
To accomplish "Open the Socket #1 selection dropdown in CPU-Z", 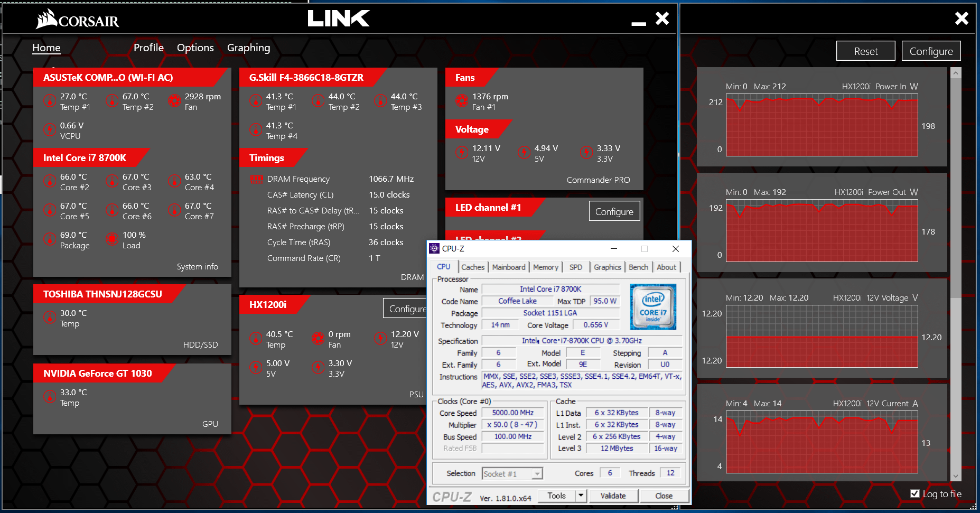I will (x=512, y=473).
